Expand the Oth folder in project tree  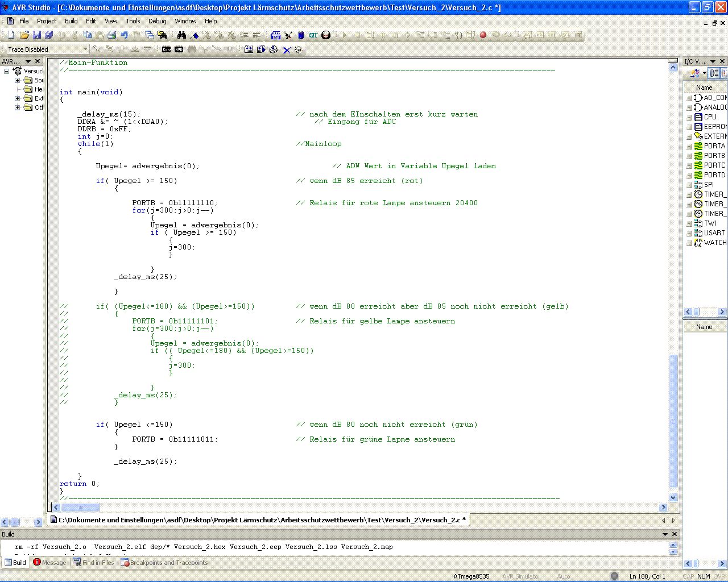point(17,107)
